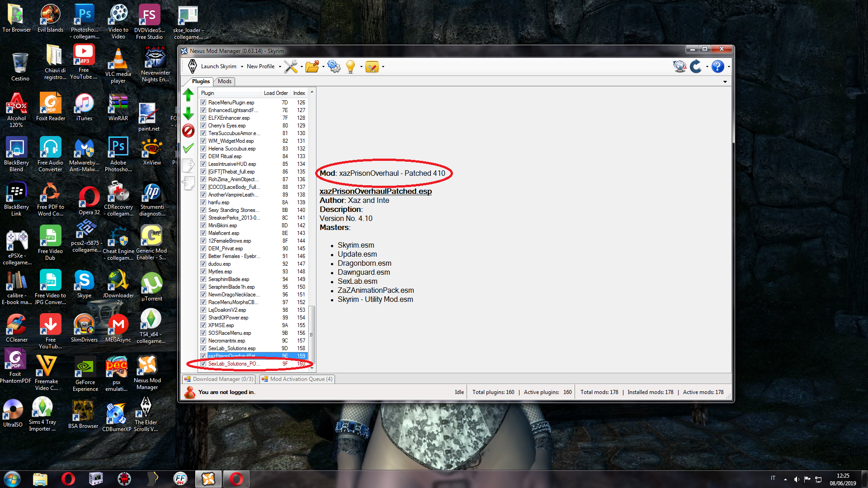This screenshot has height=488, width=868.
Task: Click Opera icon in taskbar
Action: (x=68, y=479)
